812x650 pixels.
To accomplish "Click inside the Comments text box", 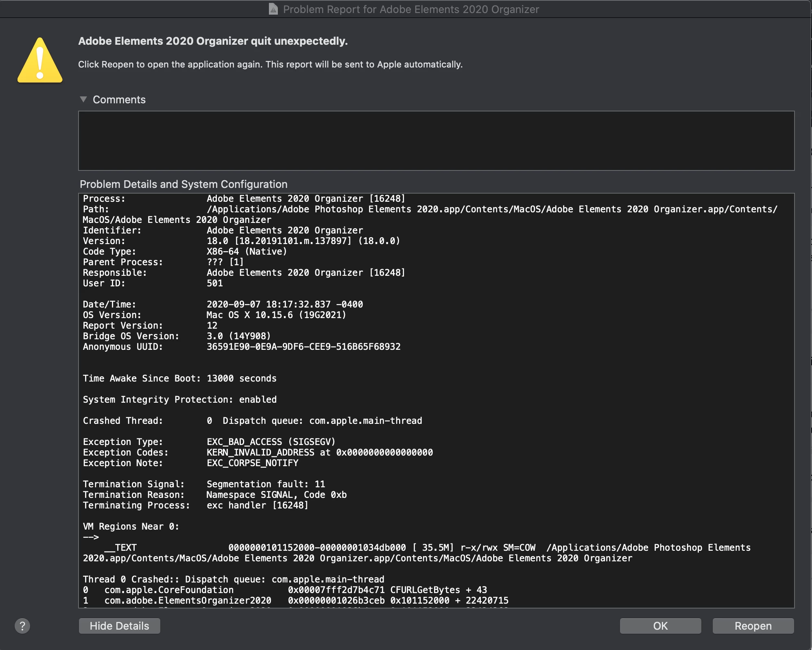I will (436, 140).
